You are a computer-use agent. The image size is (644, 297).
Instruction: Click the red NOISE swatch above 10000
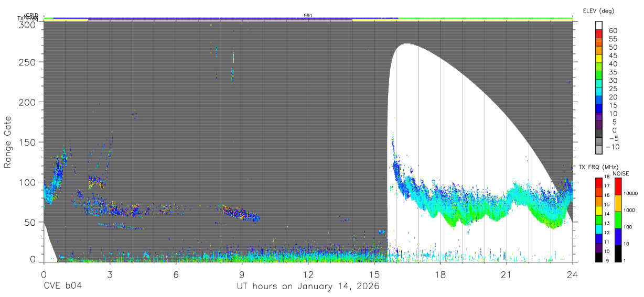[x=617, y=186]
